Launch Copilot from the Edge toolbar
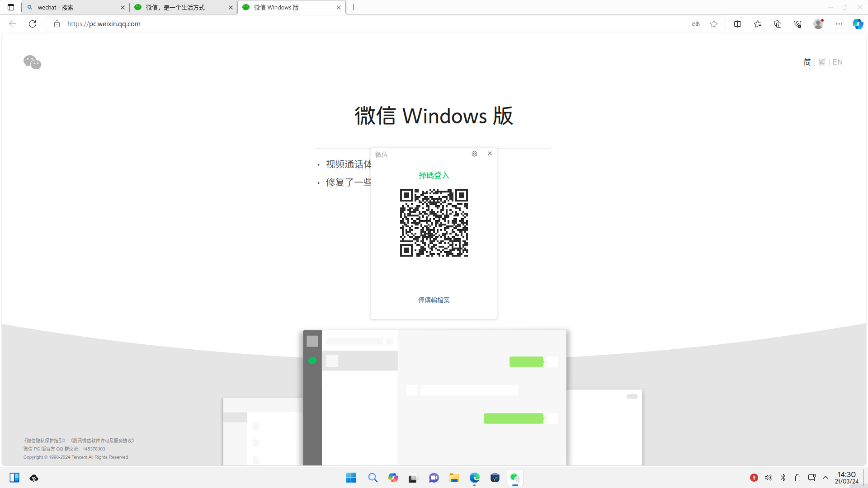 (x=858, y=23)
